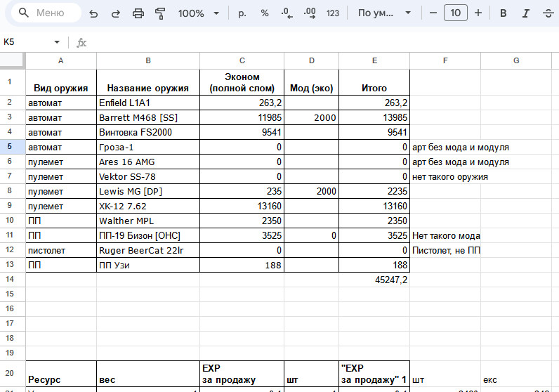Increase decimal places icon

coord(310,13)
